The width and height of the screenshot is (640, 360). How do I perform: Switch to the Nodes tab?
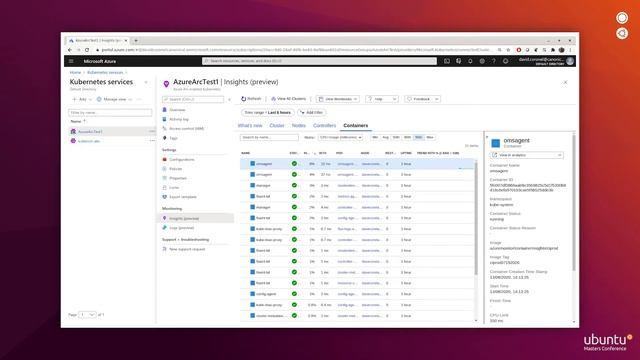pyautogui.click(x=298, y=126)
